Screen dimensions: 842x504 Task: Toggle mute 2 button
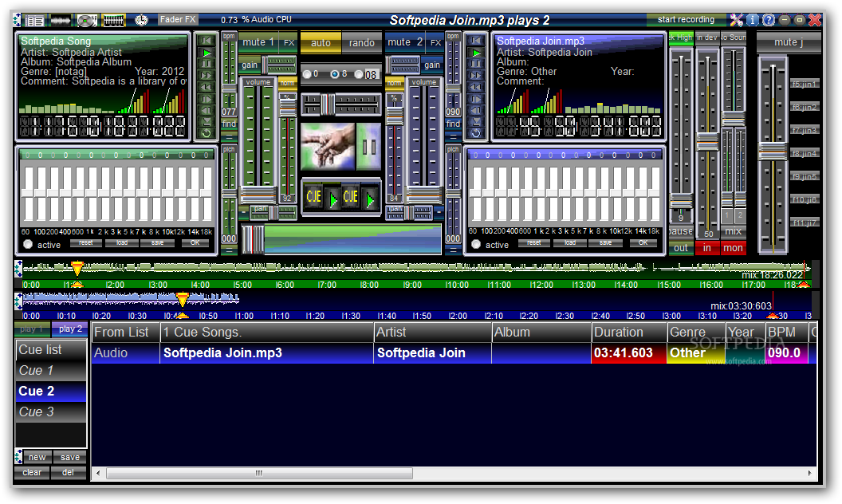click(405, 42)
